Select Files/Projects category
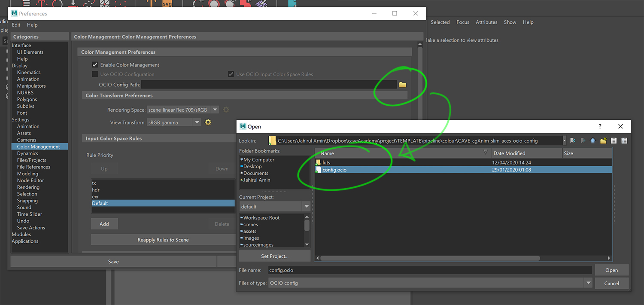The width and height of the screenshot is (644, 305). [x=31, y=160]
